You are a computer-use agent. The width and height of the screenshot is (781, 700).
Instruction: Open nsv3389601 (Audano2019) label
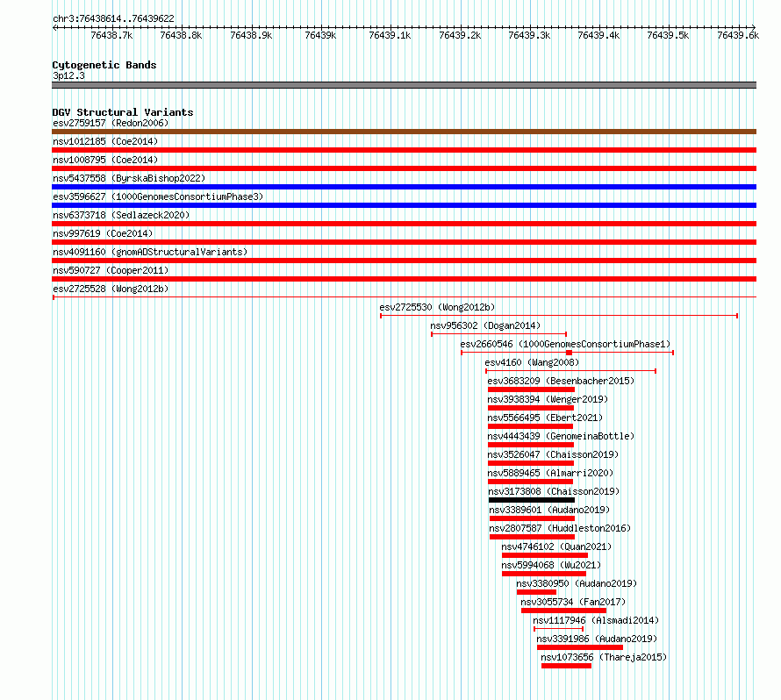[549, 510]
